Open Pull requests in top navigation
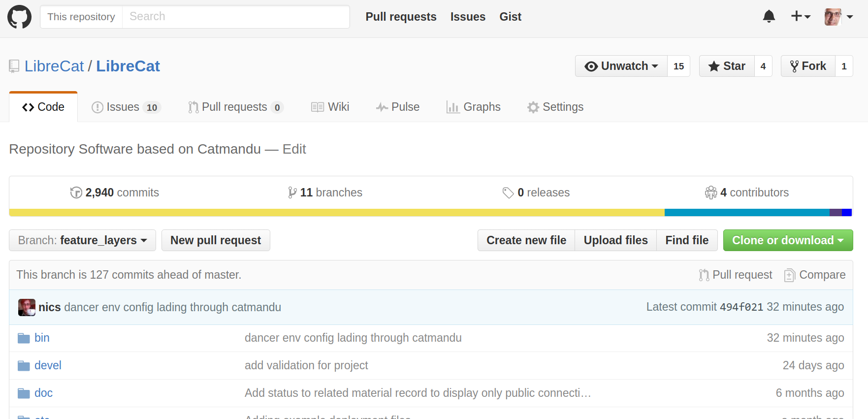Screen dimensions: 868x419 point(401,17)
